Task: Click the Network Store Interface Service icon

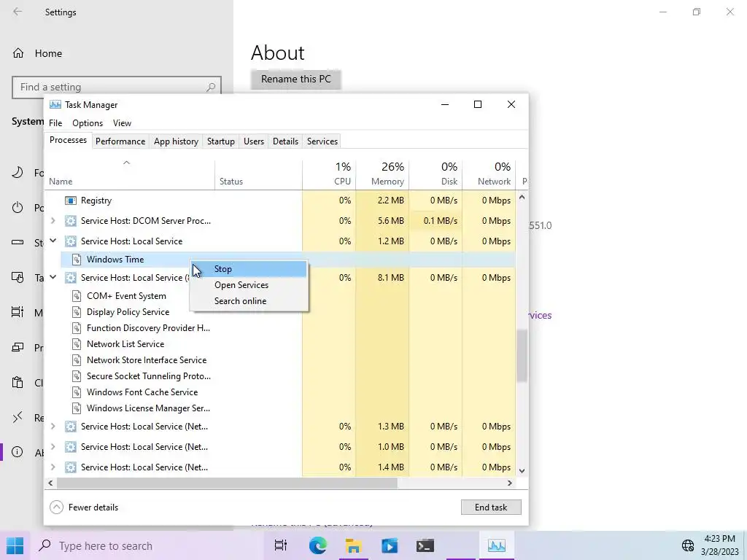Action: click(76, 360)
